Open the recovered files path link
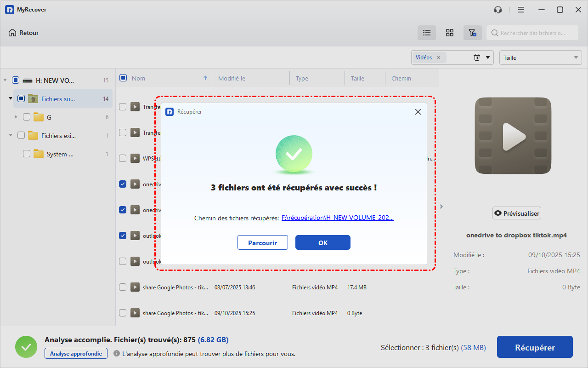The image size is (588, 368). click(x=337, y=218)
